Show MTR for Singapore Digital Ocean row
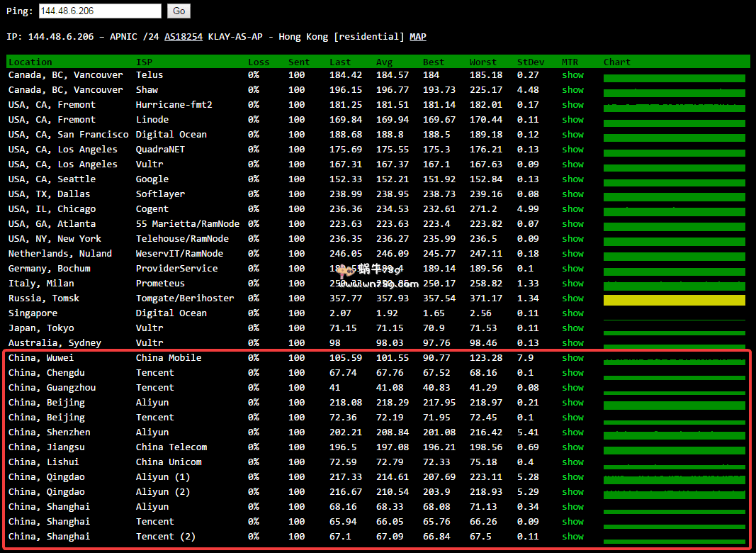The image size is (756, 553). point(572,313)
